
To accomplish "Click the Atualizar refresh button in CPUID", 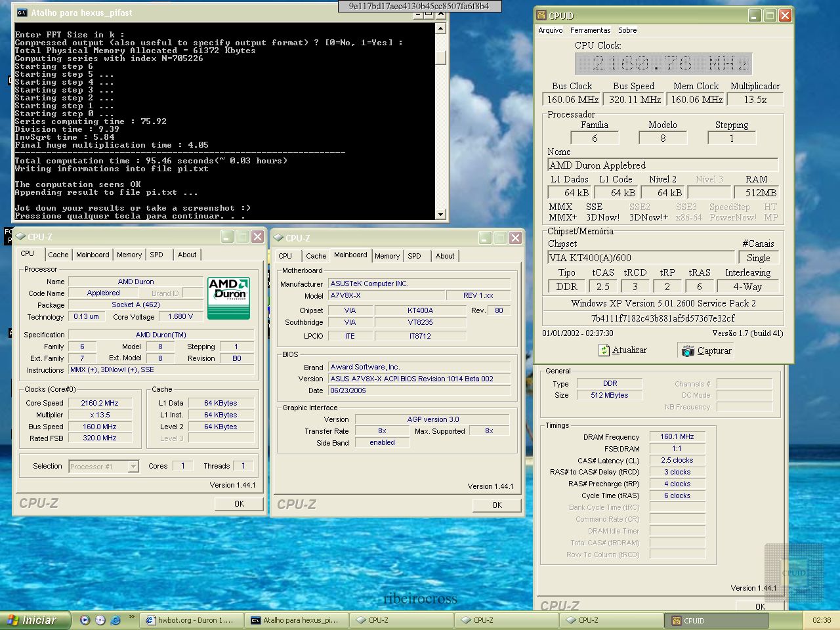I will coord(623,350).
